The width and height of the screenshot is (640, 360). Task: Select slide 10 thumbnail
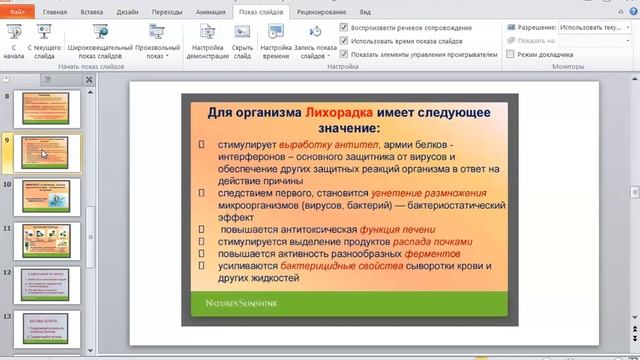47,197
